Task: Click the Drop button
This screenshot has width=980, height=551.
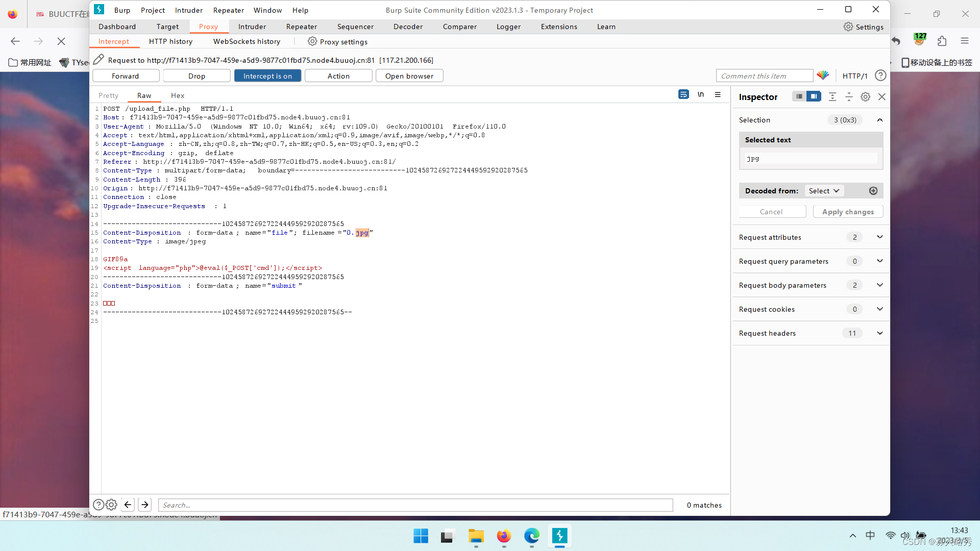Action: pyautogui.click(x=197, y=76)
